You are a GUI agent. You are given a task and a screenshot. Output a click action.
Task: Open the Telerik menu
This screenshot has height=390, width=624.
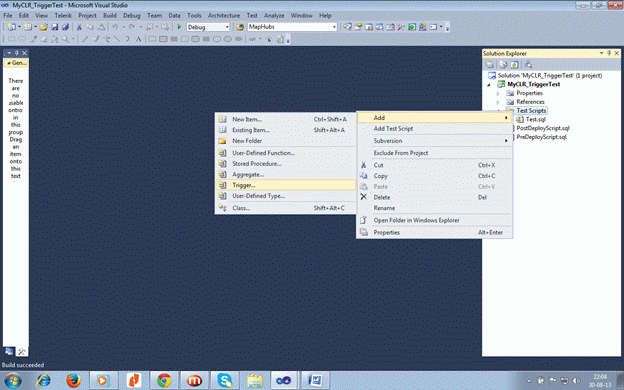click(x=63, y=16)
